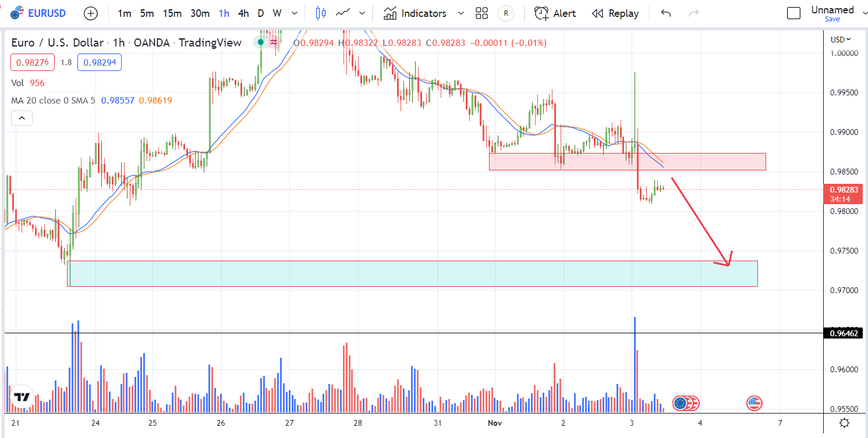Click the 0.97500 price axis label
This screenshot has height=438, width=868.
[x=844, y=251]
